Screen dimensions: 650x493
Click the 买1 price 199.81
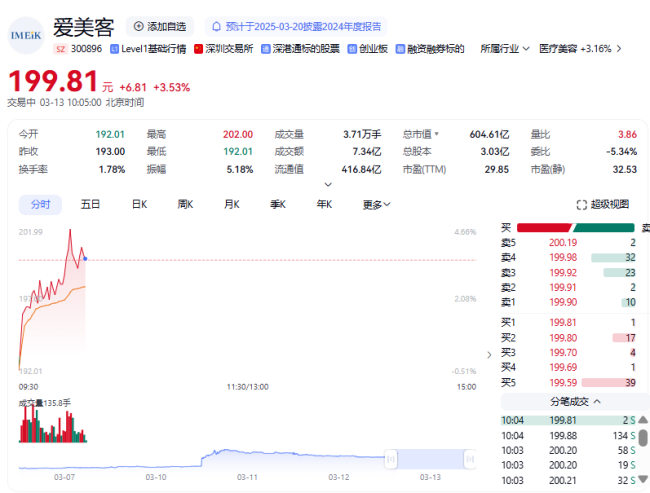563,323
